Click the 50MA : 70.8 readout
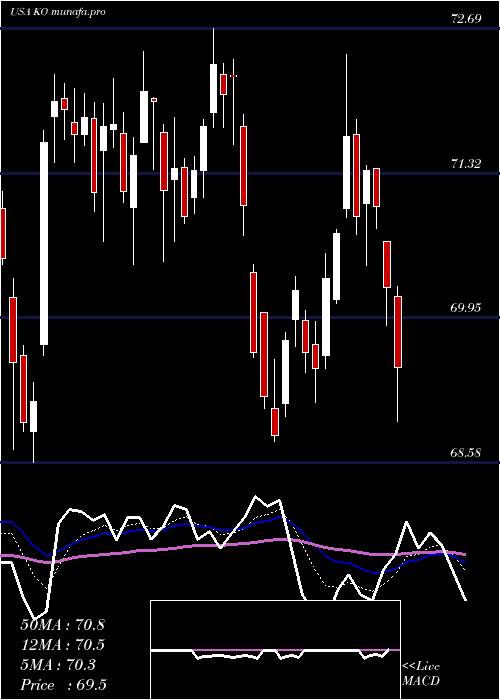 click(x=62, y=625)
